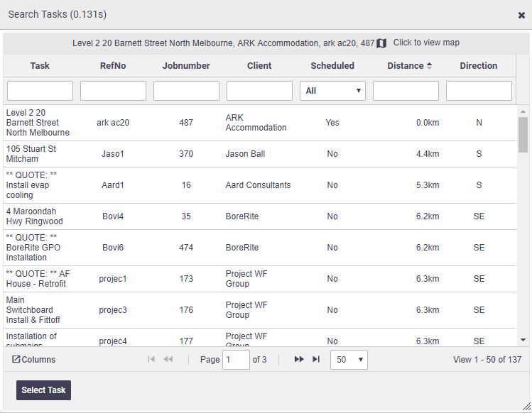The image size is (532, 413).
Task: Go to first page icon
Action: pos(151,359)
